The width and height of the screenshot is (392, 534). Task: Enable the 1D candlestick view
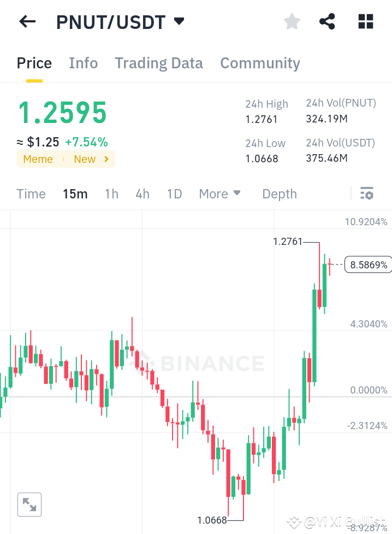tap(174, 193)
